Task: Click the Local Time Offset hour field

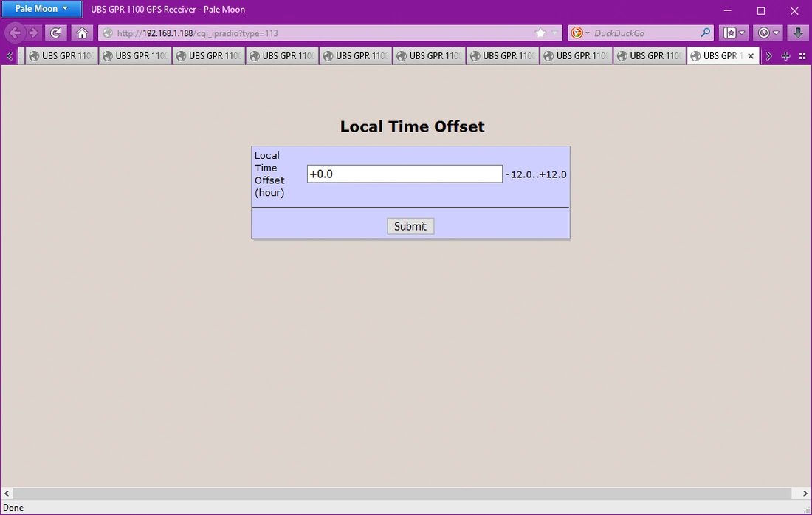Action: pos(405,174)
